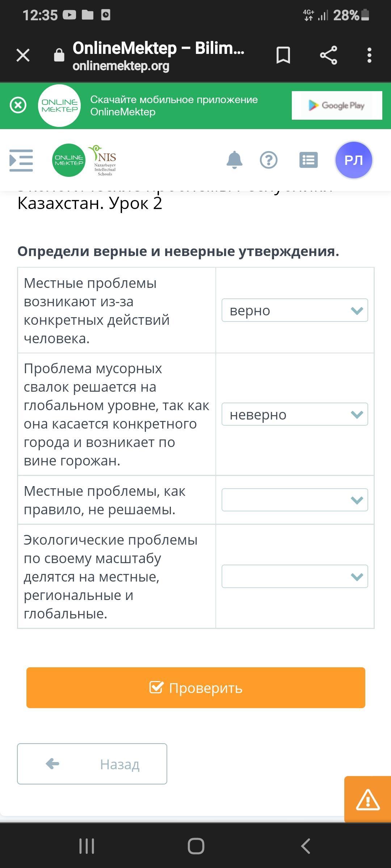Open help question mark icon

(x=269, y=160)
